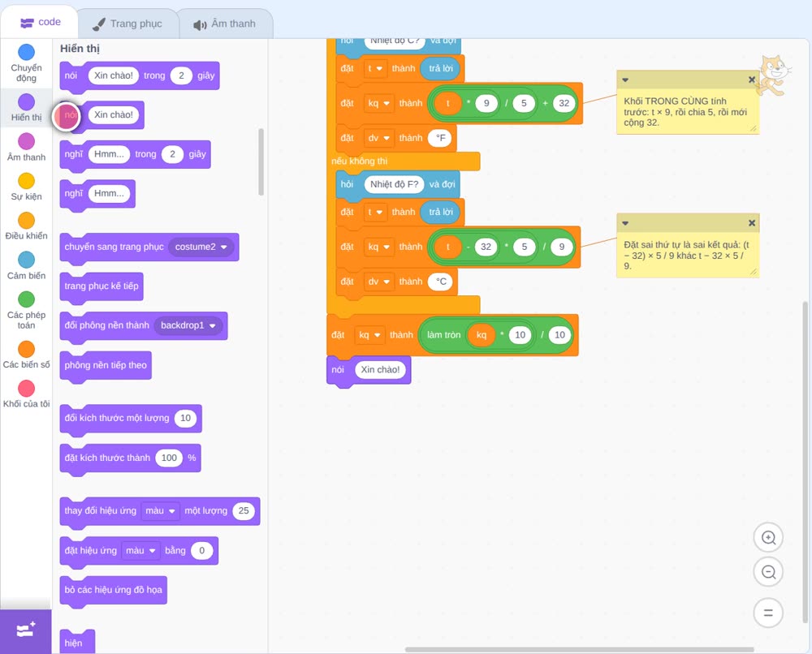812x654 pixels.
Task: Open the Hiển thị block category
Action: pyautogui.click(x=26, y=108)
